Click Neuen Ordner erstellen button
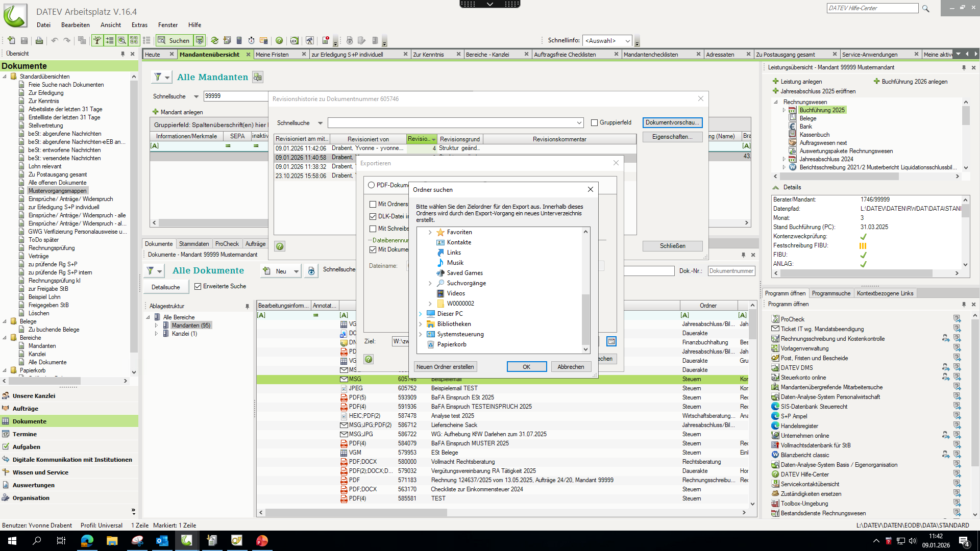Image resolution: width=980 pixels, height=551 pixels. (x=445, y=367)
